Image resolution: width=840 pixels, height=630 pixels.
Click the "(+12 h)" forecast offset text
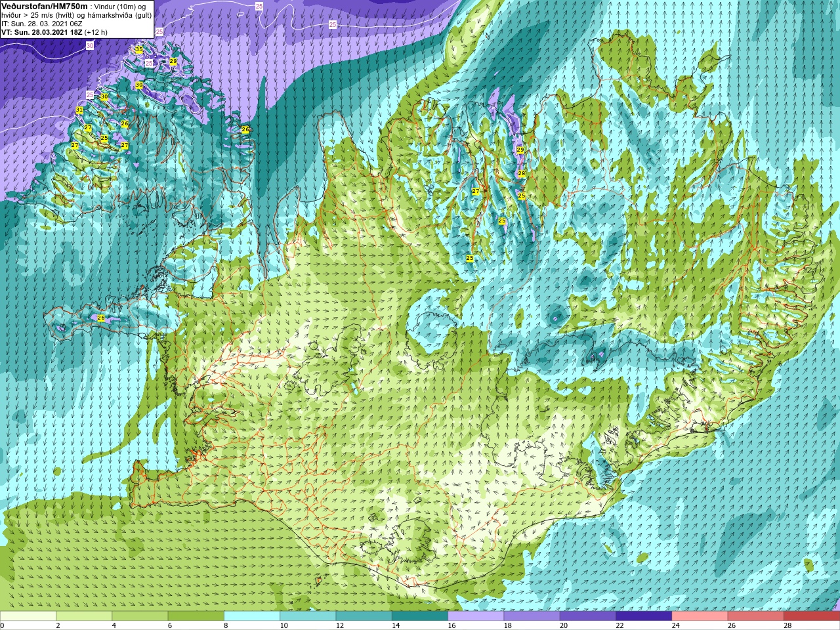pyautogui.click(x=96, y=32)
